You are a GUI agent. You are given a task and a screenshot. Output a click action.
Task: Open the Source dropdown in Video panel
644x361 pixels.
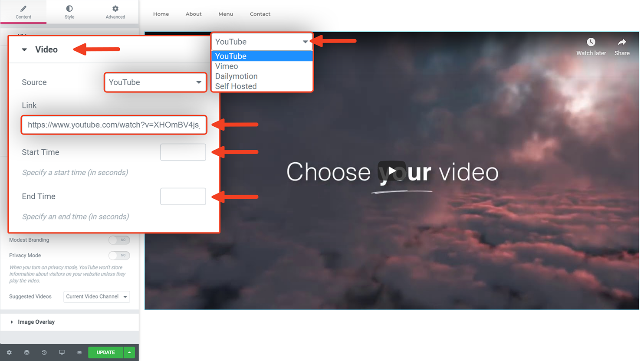click(155, 82)
